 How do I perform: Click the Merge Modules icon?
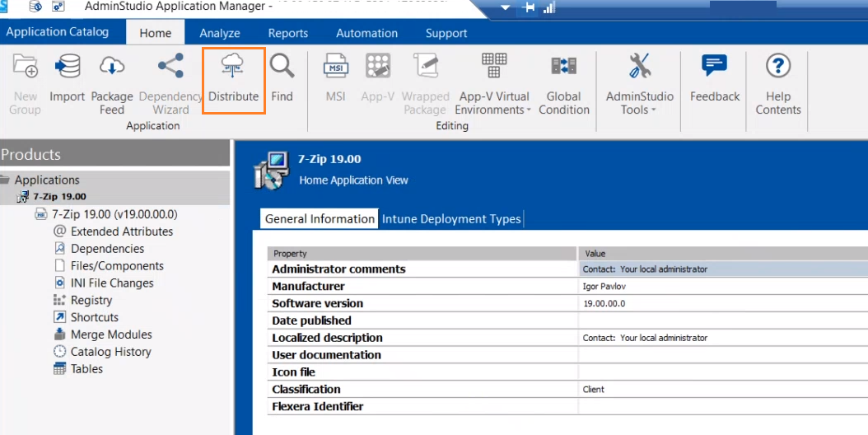pyautogui.click(x=59, y=334)
